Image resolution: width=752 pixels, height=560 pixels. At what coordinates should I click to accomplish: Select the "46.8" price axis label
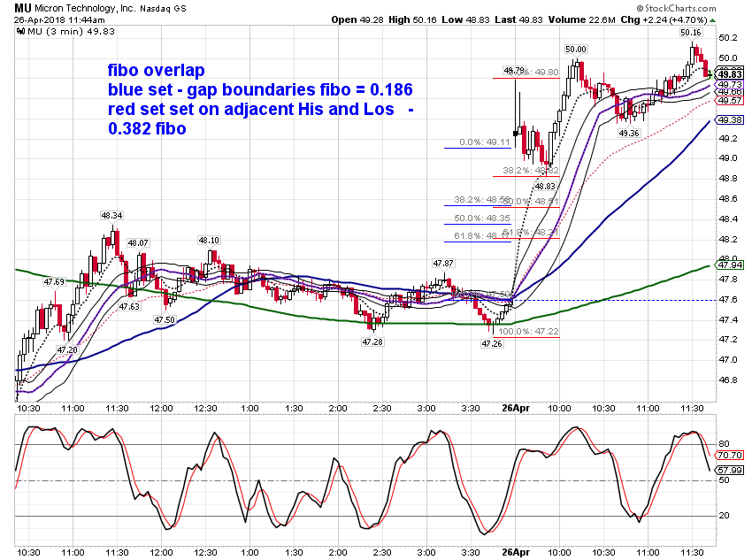(x=727, y=380)
